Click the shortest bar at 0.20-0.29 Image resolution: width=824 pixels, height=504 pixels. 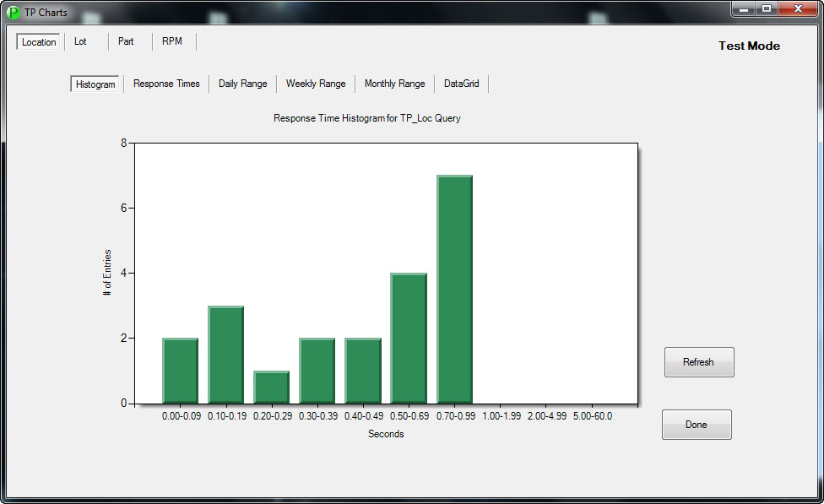[272, 387]
